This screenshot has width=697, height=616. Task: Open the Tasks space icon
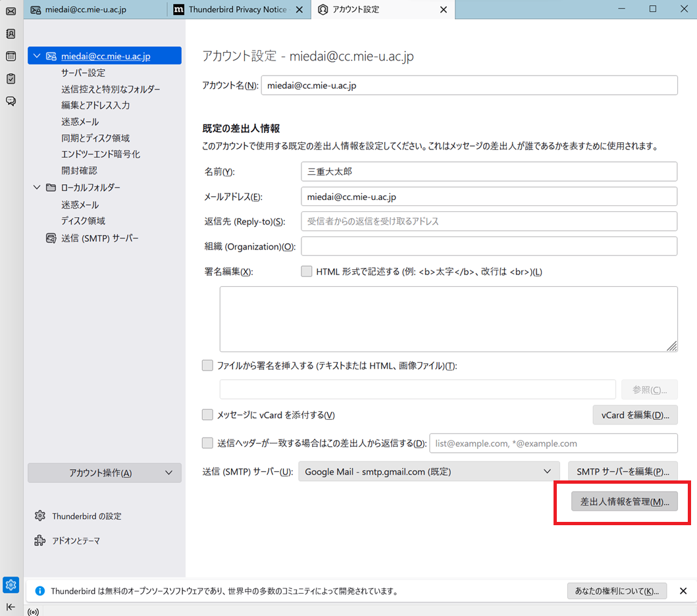point(11,79)
